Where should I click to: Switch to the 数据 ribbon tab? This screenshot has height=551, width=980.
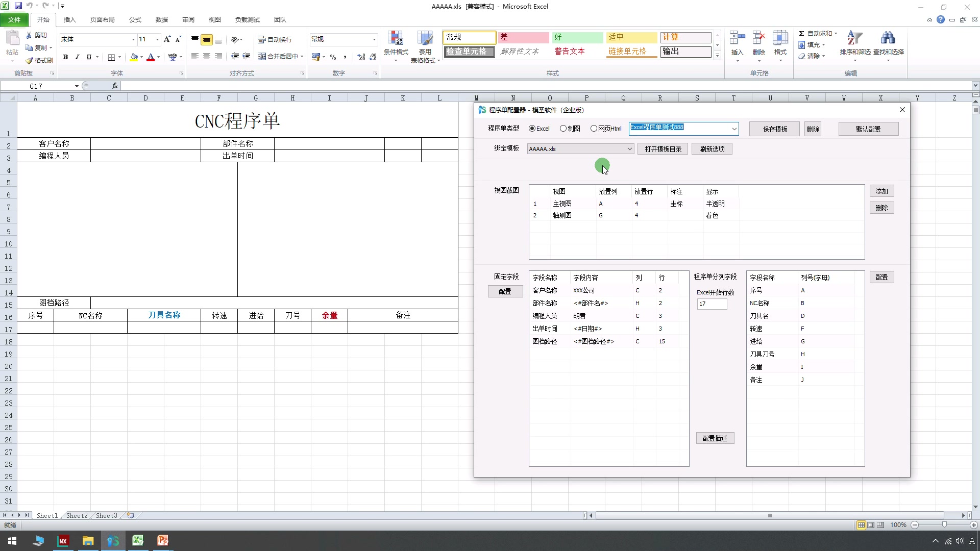(162, 20)
